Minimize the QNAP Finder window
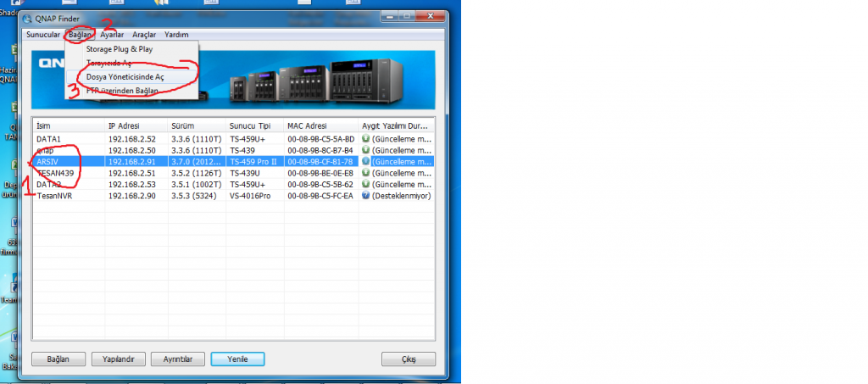The image size is (868, 384). [x=390, y=17]
